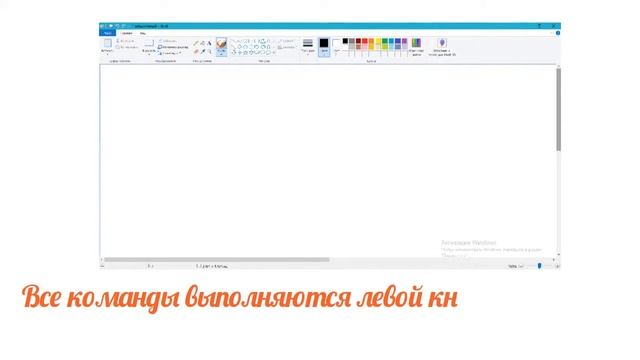Viewport: 640px width, 360px height.
Task: Select the Eraser tool
Action: 196,51
